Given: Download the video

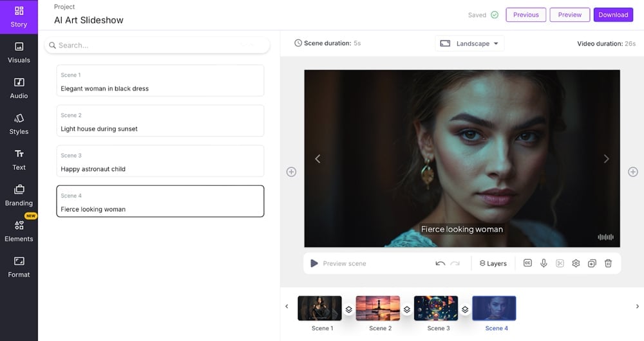Looking at the screenshot, I should point(613,15).
